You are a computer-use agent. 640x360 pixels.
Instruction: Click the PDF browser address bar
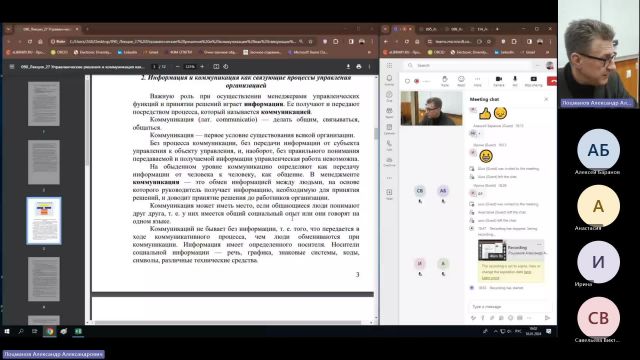pyautogui.click(x=182, y=42)
